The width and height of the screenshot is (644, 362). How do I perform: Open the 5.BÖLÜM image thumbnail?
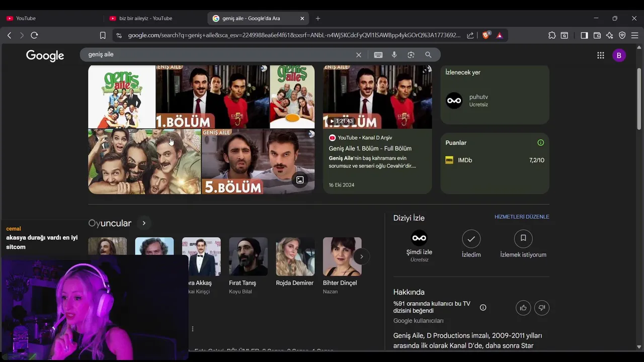[258, 161]
